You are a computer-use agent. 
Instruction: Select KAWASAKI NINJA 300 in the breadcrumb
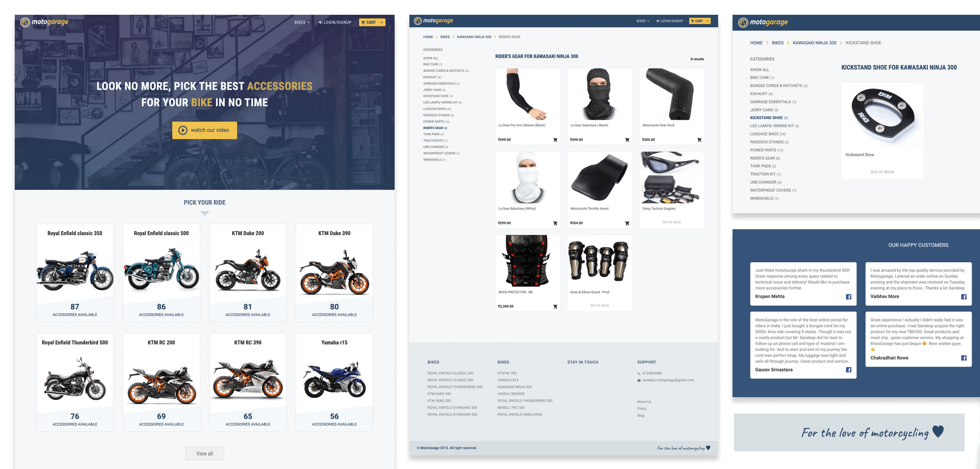474,37
